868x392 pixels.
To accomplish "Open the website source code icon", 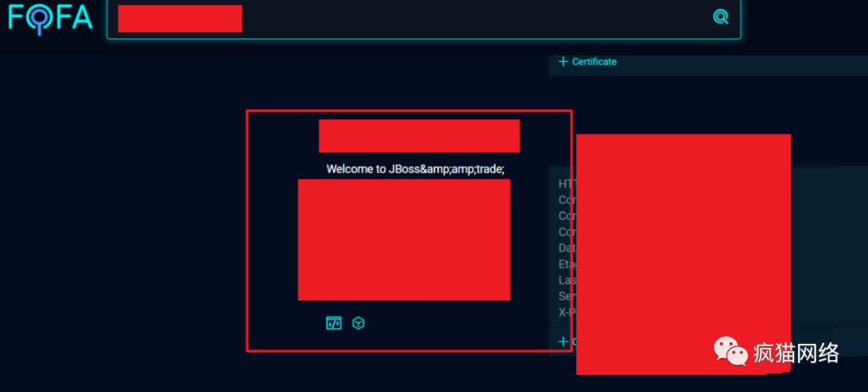I will coord(334,323).
